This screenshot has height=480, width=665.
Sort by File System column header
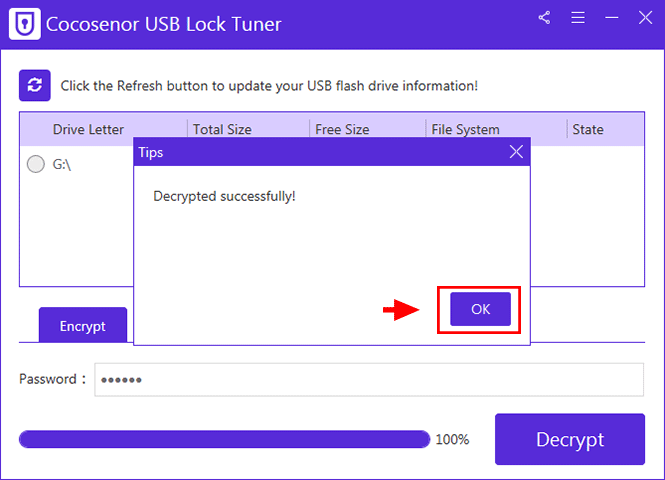[x=465, y=129]
